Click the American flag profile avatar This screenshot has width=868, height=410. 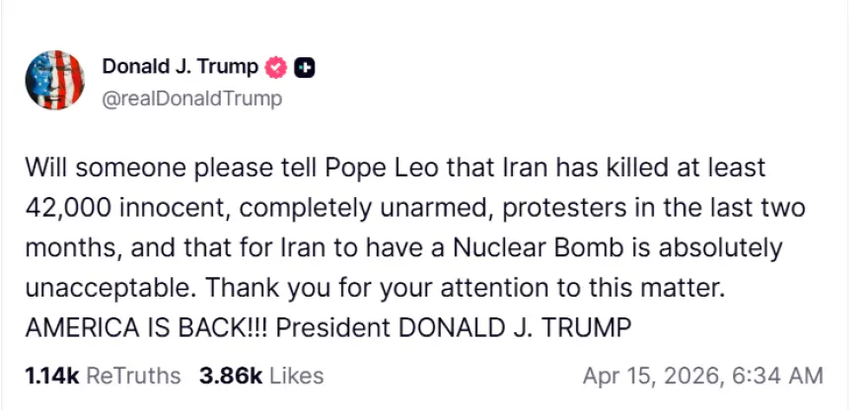pyautogui.click(x=54, y=80)
